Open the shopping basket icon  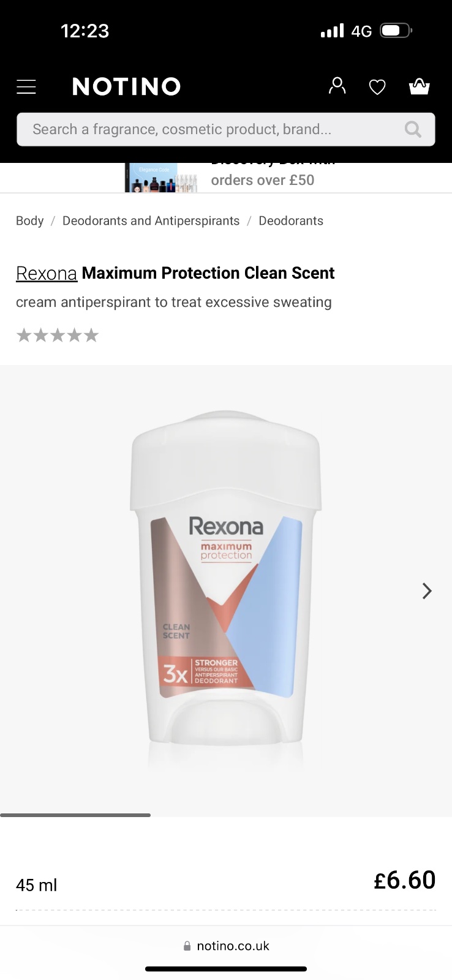coord(420,86)
